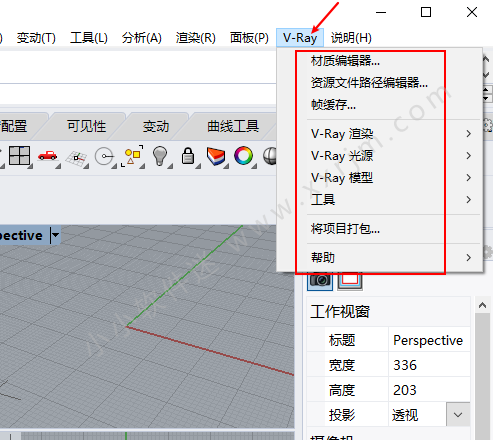Click the padlock lock icon

(188, 156)
